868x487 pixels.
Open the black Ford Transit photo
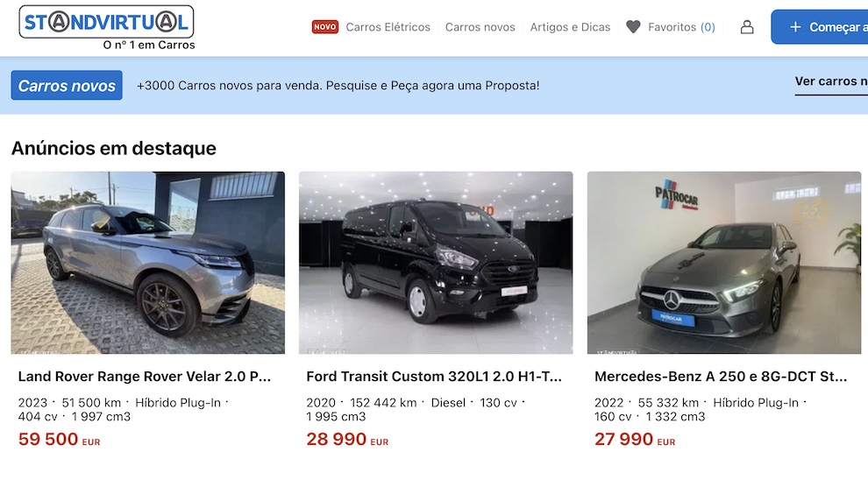pos(436,263)
